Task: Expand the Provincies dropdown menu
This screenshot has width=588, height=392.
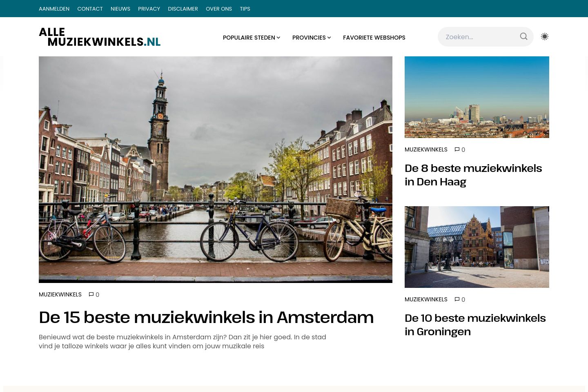Action: [312, 38]
